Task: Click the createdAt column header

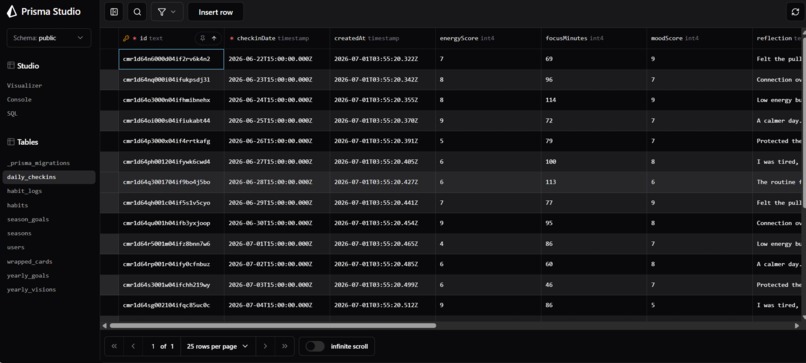Action: (x=382, y=38)
